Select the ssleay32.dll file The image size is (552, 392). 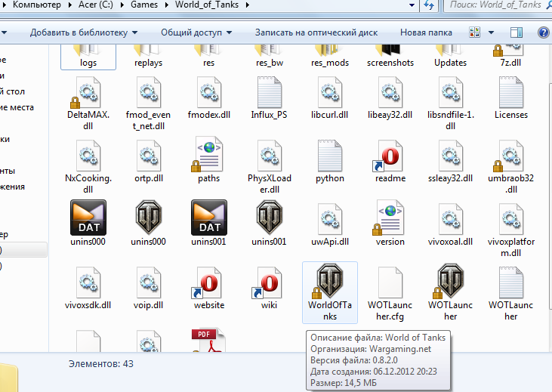pos(451,162)
